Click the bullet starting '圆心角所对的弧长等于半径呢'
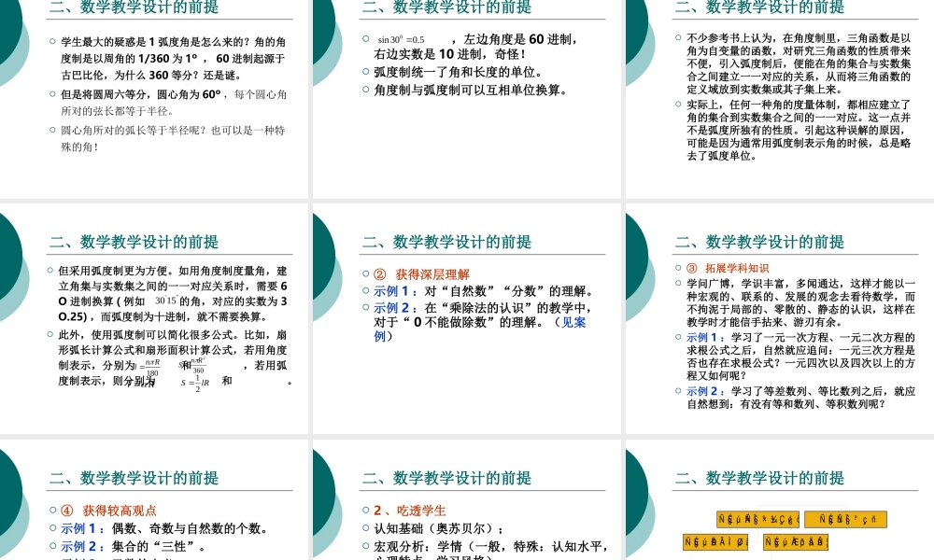 click(173, 138)
